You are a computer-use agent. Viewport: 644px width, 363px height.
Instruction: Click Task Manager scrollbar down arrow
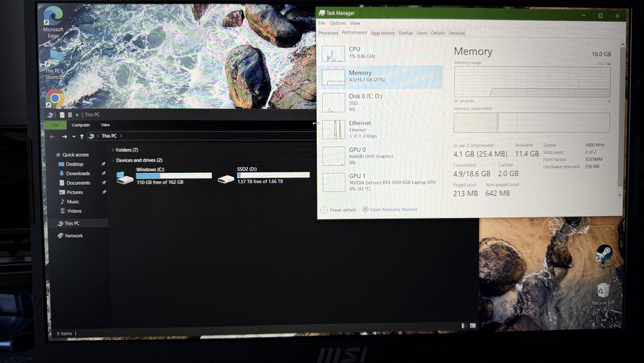[x=620, y=195]
